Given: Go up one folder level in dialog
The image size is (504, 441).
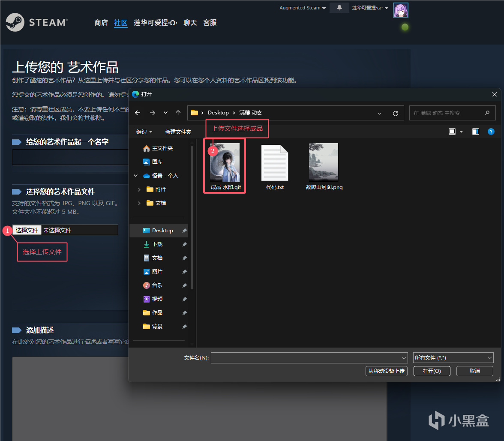Looking at the screenshot, I should point(178,113).
